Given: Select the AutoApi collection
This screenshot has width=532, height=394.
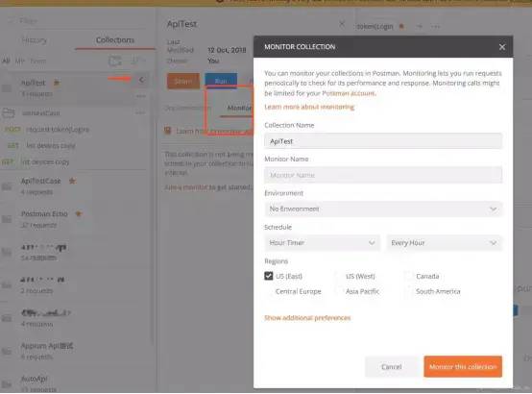Looking at the screenshot, I should (x=34, y=379).
